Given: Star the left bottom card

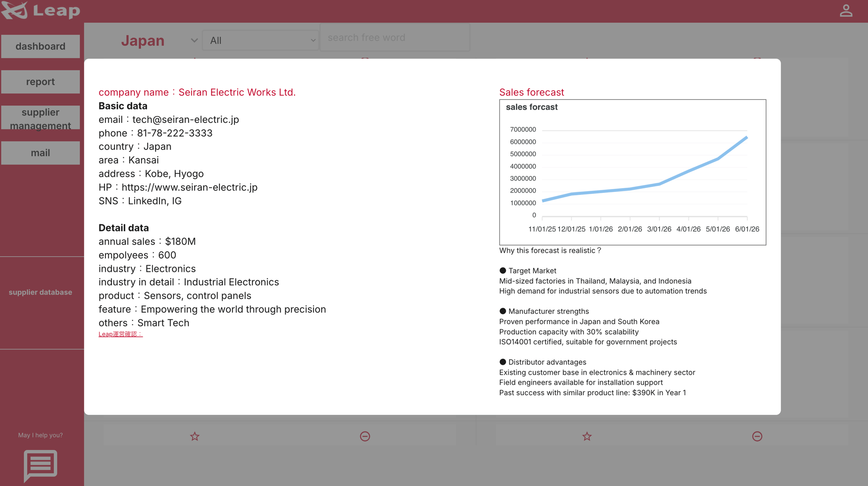Looking at the screenshot, I should tap(195, 436).
